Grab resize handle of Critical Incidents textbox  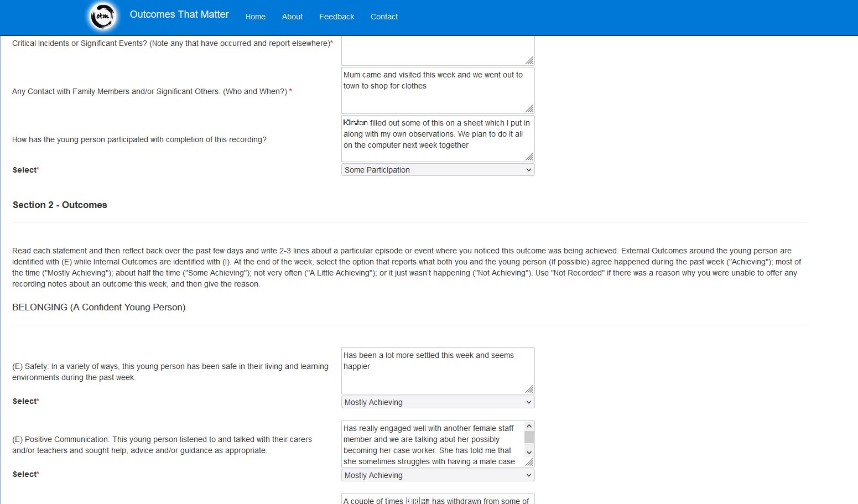[529, 61]
